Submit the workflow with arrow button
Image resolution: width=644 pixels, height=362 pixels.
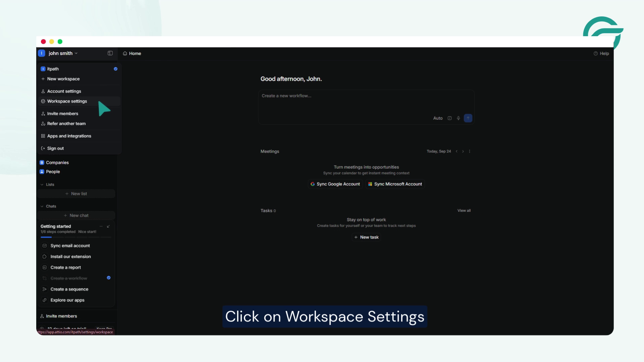coord(468,118)
